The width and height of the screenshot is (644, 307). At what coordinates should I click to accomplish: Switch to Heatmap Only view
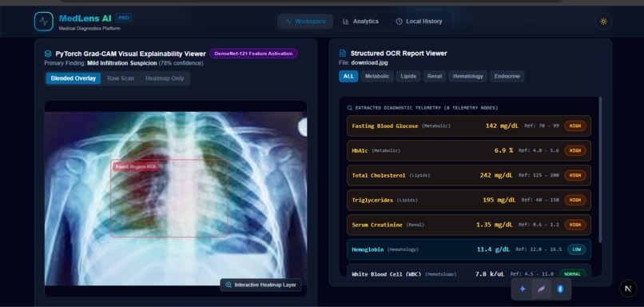point(165,78)
